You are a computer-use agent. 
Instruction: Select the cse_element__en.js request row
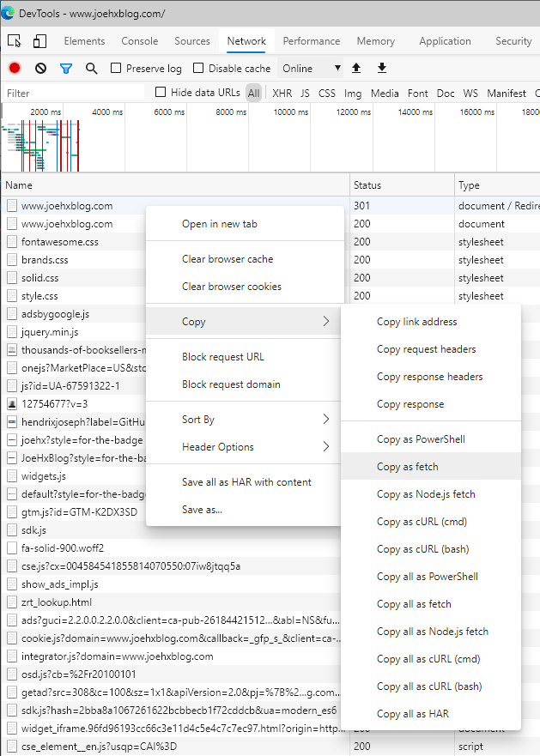pos(270,747)
